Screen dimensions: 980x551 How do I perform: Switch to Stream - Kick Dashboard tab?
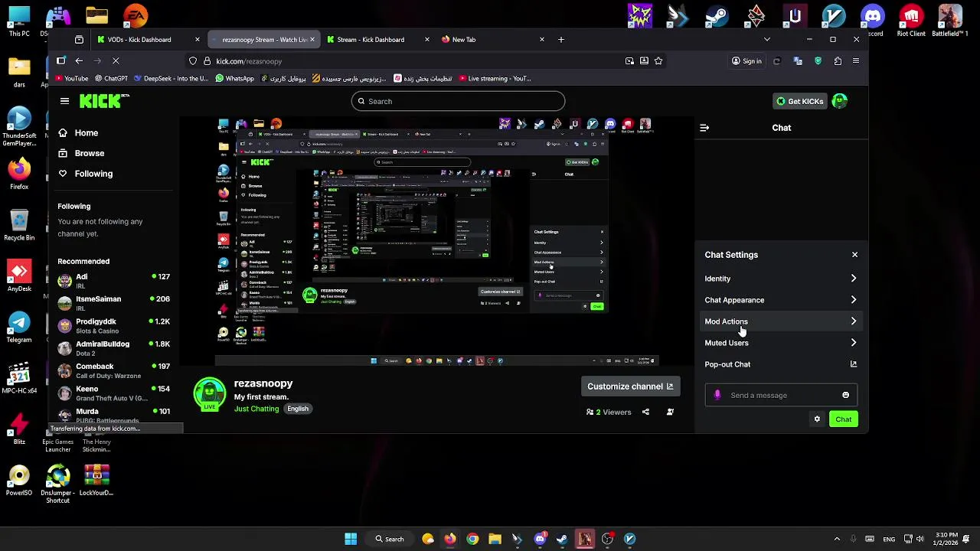(377, 40)
